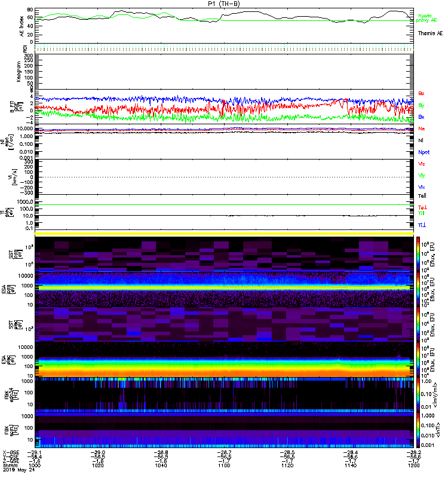Select the green Til temperature legend label
This screenshot has width=448, height=478.
pyautogui.click(x=421, y=213)
